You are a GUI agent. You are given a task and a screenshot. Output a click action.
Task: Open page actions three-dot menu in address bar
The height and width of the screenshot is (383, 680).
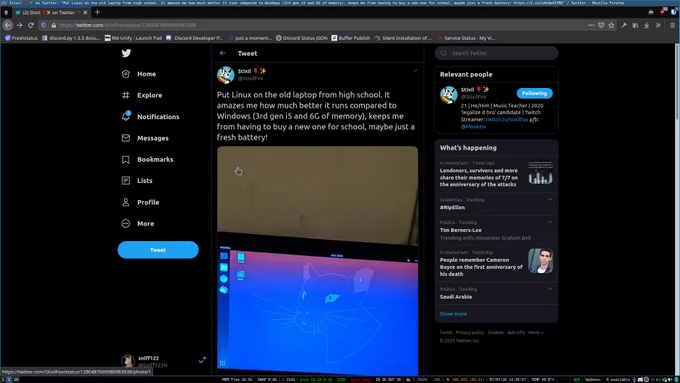click(x=591, y=25)
